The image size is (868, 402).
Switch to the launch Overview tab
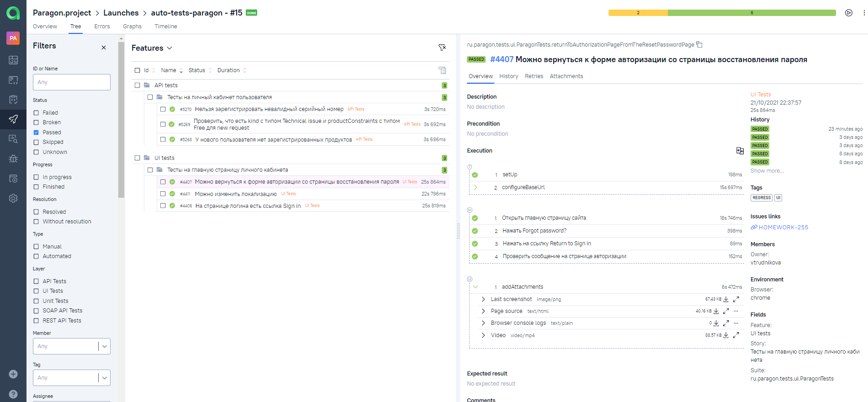click(45, 26)
